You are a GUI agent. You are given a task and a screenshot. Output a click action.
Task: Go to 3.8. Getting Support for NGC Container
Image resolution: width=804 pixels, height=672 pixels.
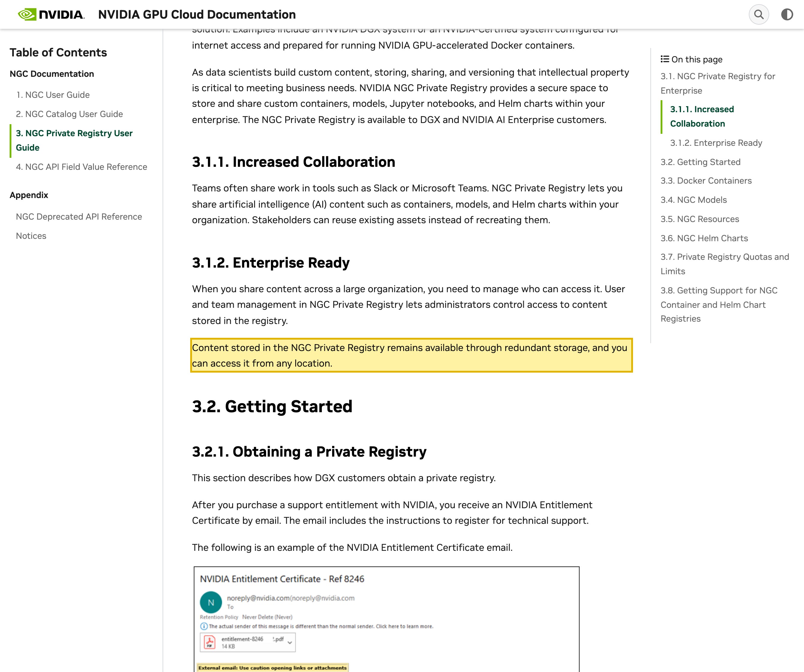pos(719,304)
